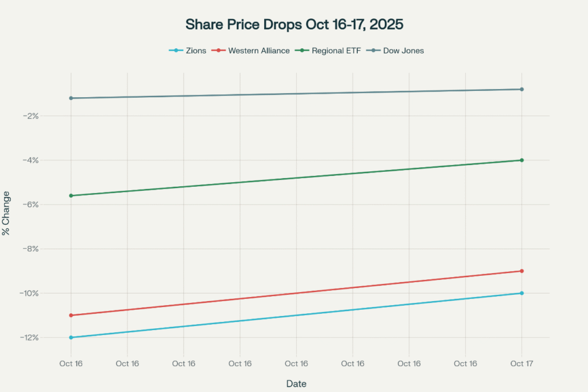The image size is (588, 392).
Task: Select Western Alliance point at Oct 17
Action: [x=521, y=271]
